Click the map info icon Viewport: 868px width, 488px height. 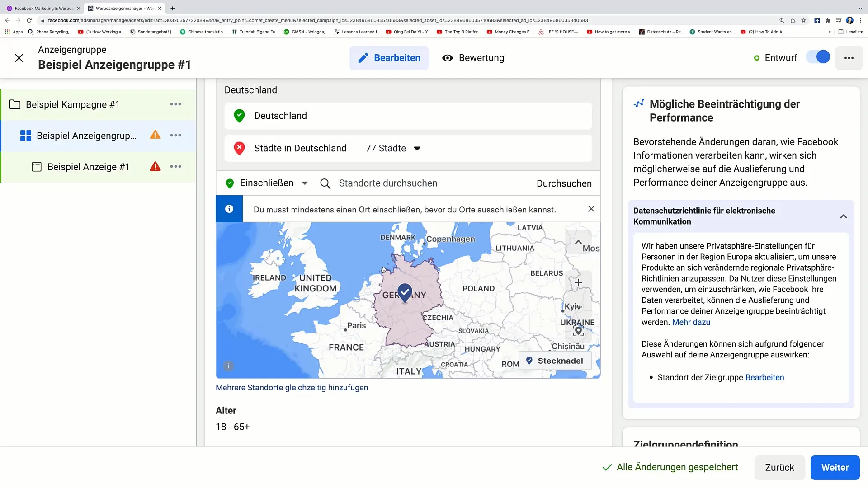tap(229, 366)
